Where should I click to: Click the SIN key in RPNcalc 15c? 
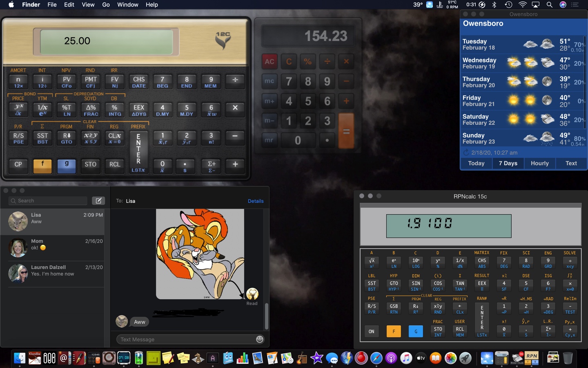[x=416, y=286]
